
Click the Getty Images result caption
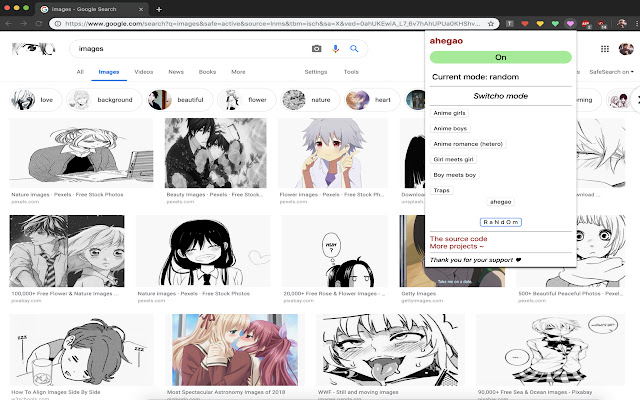click(x=418, y=294)
